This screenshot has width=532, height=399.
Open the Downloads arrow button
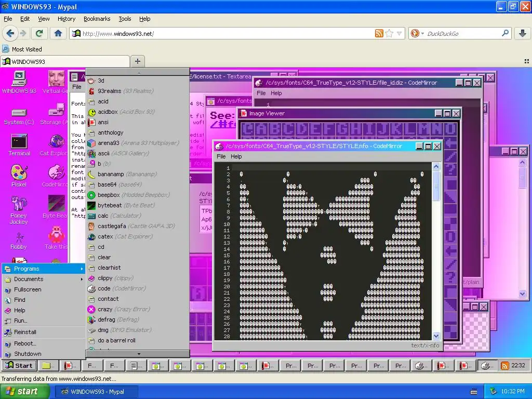point(523,33)
